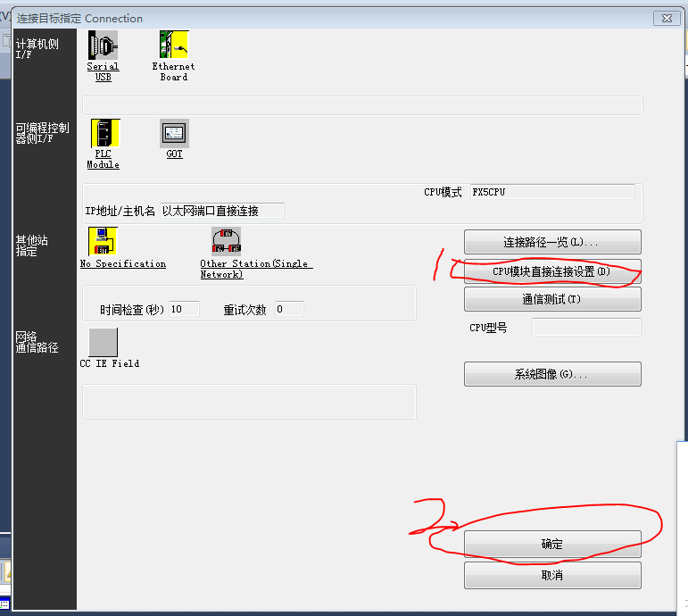This screenshot has width=688, height=616.
Task: Click the IP地址/主机名 field
Action: (x=222, y=211)
